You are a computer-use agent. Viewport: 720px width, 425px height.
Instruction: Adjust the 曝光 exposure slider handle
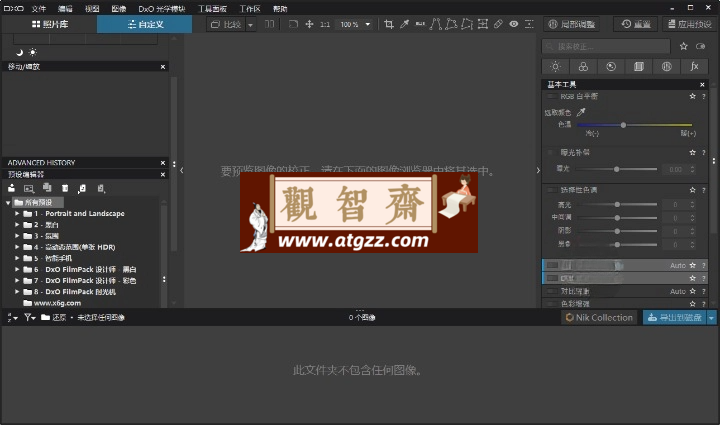click(x=616, y=169)
